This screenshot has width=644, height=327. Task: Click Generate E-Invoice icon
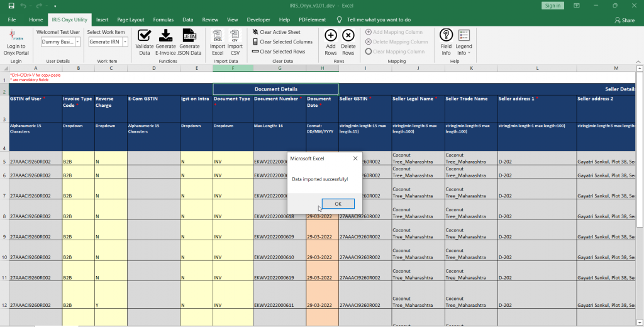point(165,43)
